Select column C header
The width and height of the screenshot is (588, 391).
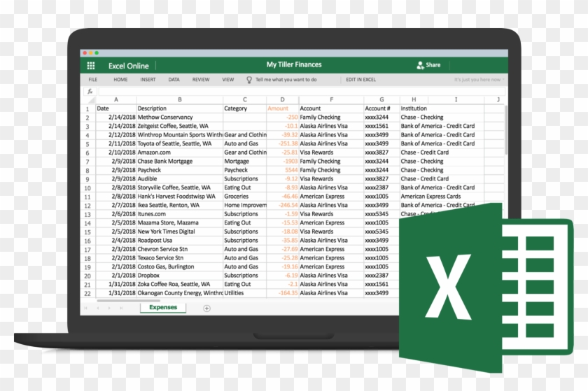coord(244,100)
